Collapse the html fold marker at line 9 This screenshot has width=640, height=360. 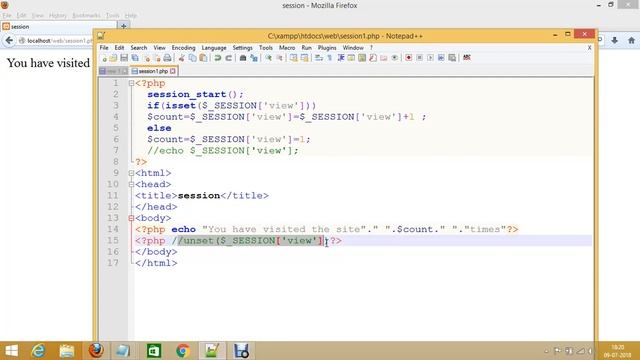pyautogui.click(x=131, y=173)
